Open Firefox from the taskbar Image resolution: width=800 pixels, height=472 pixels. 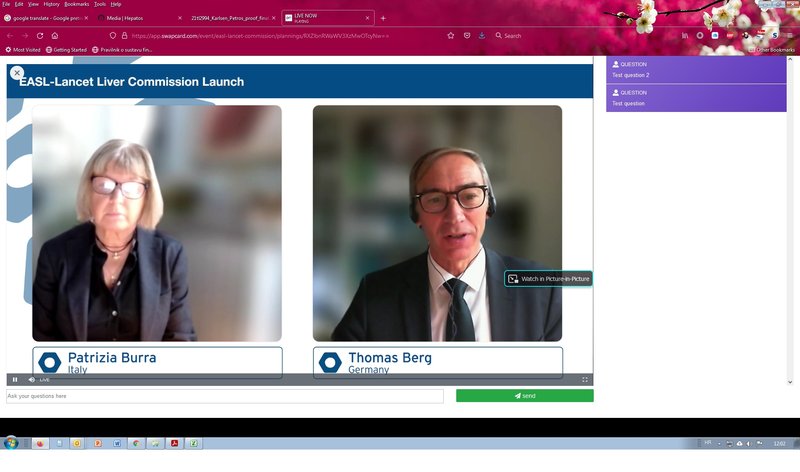40,443
